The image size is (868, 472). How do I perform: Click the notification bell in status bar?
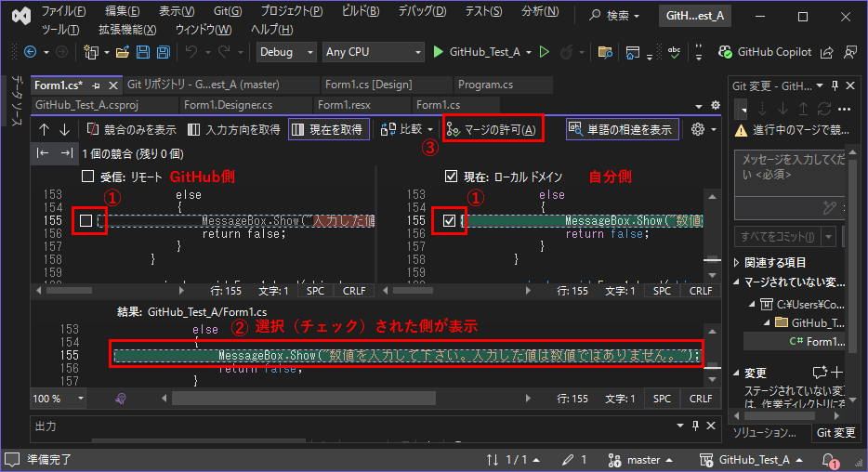829,460
